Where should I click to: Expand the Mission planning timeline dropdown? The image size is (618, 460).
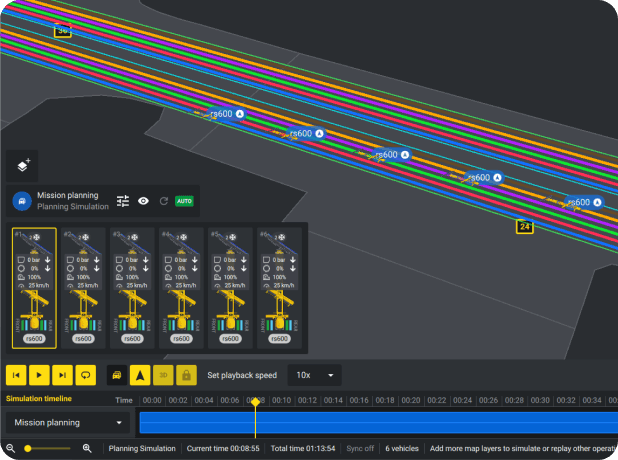[69, 423]
